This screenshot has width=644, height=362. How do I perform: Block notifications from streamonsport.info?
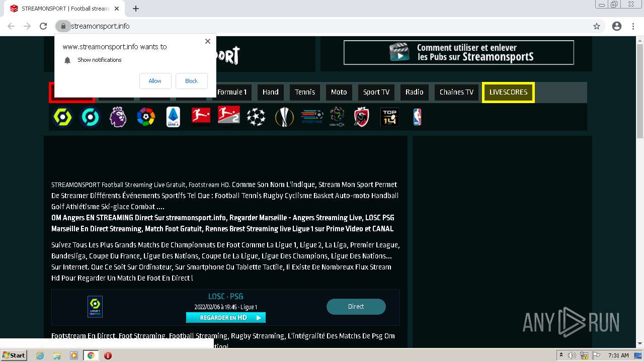click(x=191, y=81)
